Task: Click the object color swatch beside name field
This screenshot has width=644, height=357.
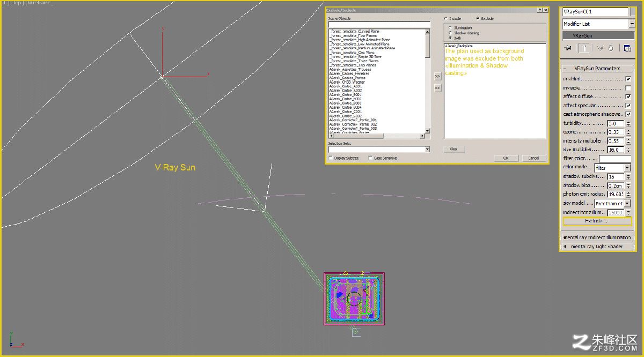Action: [632, 12]
